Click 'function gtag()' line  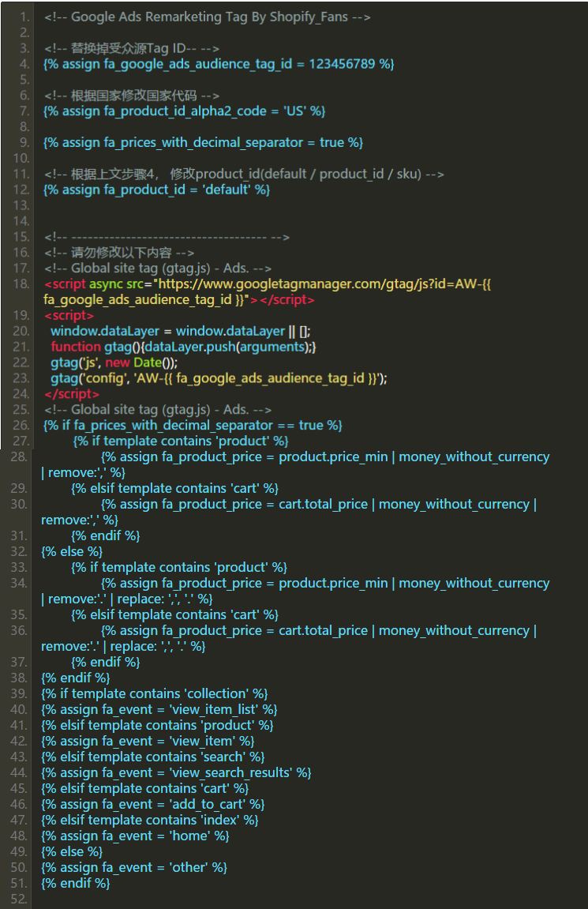pos(183,347)
